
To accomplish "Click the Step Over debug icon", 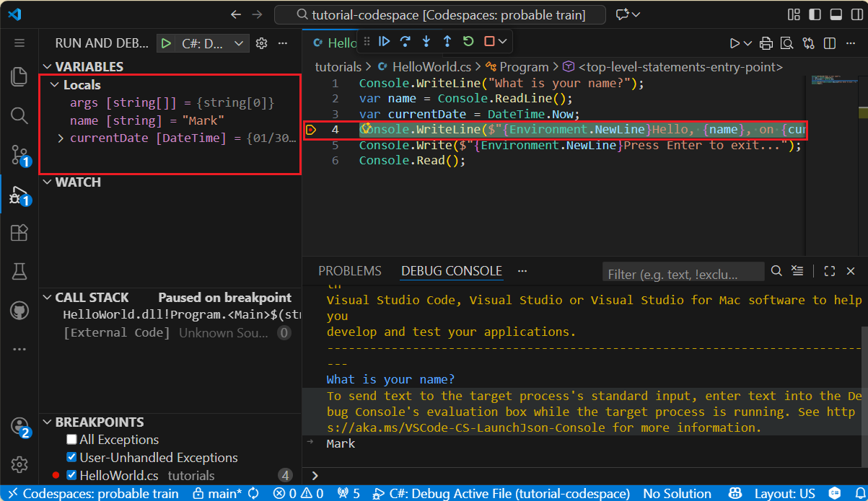I will click(x=405, y=41).
